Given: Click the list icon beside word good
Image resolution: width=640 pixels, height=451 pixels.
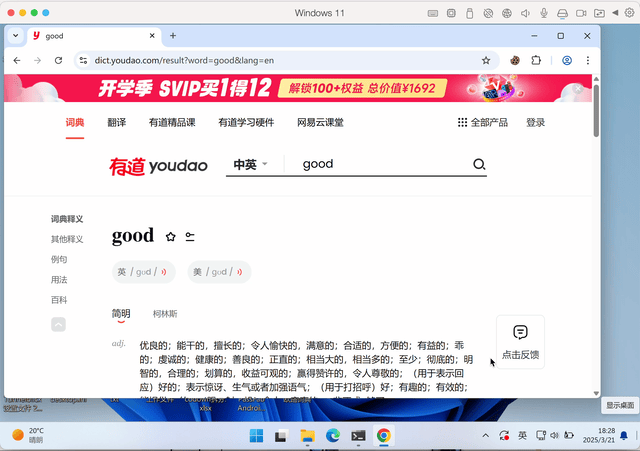Looking at the screenshot, I should click(x=190, y=237).
